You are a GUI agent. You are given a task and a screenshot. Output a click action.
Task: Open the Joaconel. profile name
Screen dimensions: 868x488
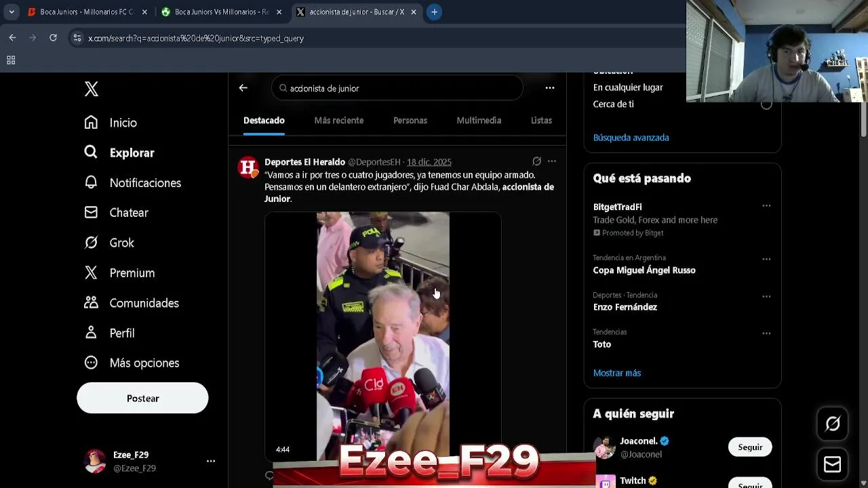point(639,441)
